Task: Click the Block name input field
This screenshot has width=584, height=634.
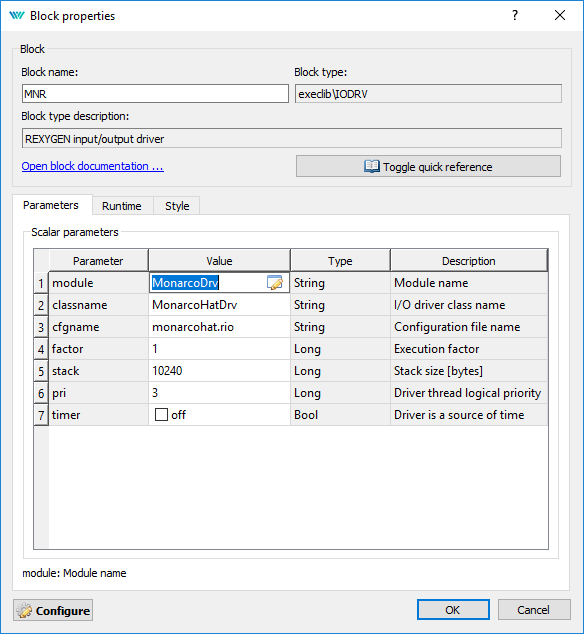Action: point(155,94)
